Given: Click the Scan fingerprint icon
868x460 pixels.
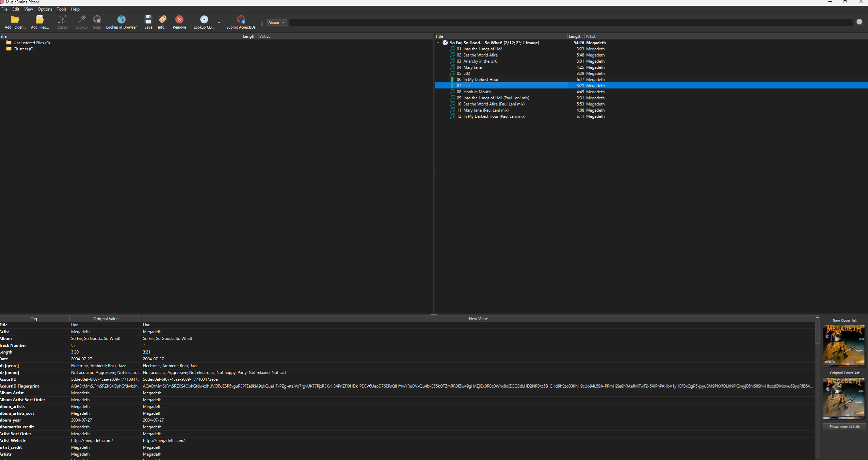Looking at the screenshot, I should (x=97, y=19).
